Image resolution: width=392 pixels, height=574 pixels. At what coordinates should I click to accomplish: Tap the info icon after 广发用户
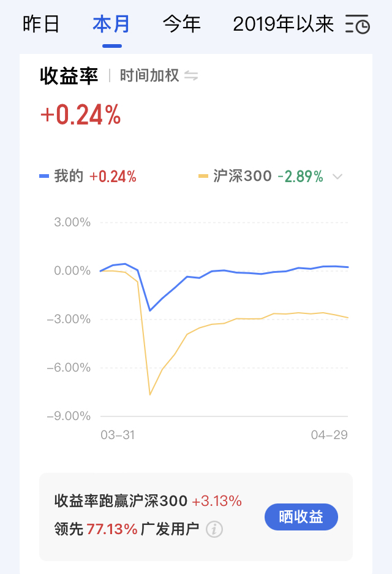point(214,529)
